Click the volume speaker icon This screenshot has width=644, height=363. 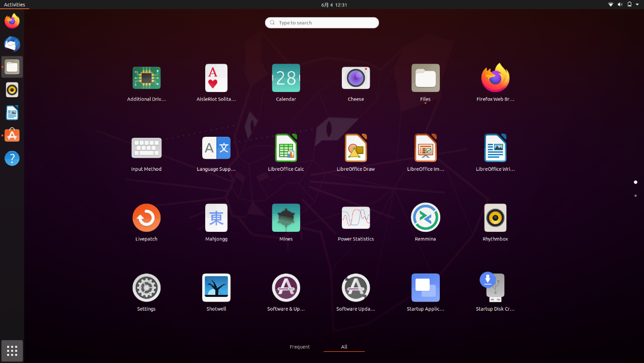click(x=620, y=5)
